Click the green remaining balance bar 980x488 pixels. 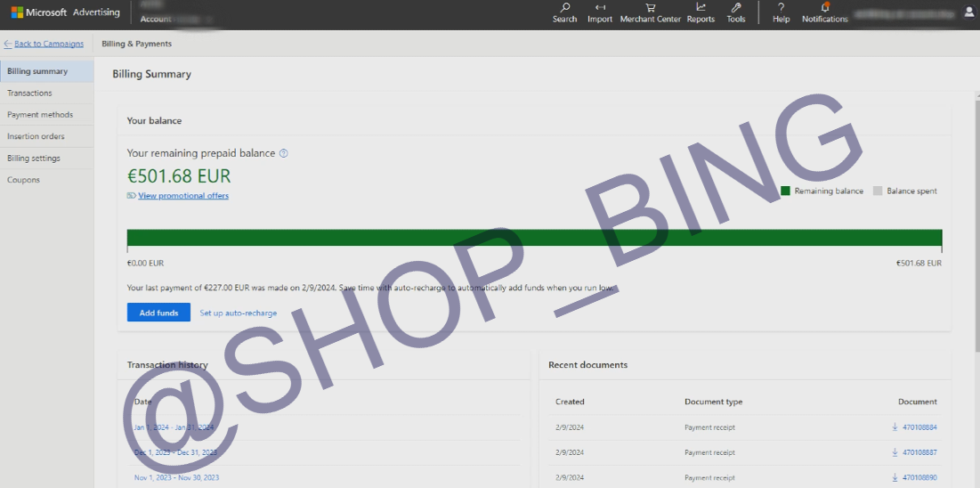tap(534, 238)
